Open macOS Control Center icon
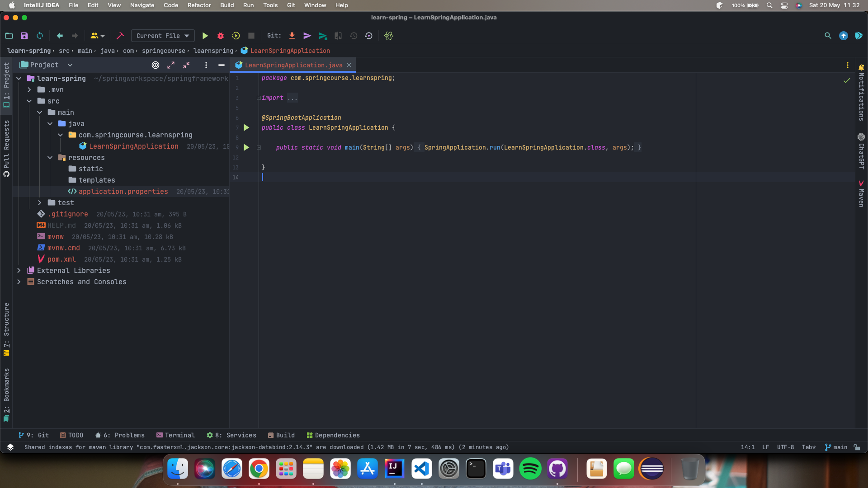The image size is (868, 488). (x=784, y=5)
